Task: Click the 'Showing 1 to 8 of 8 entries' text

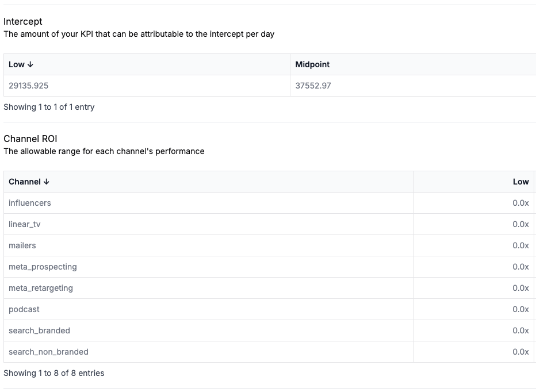Action: 54,373
